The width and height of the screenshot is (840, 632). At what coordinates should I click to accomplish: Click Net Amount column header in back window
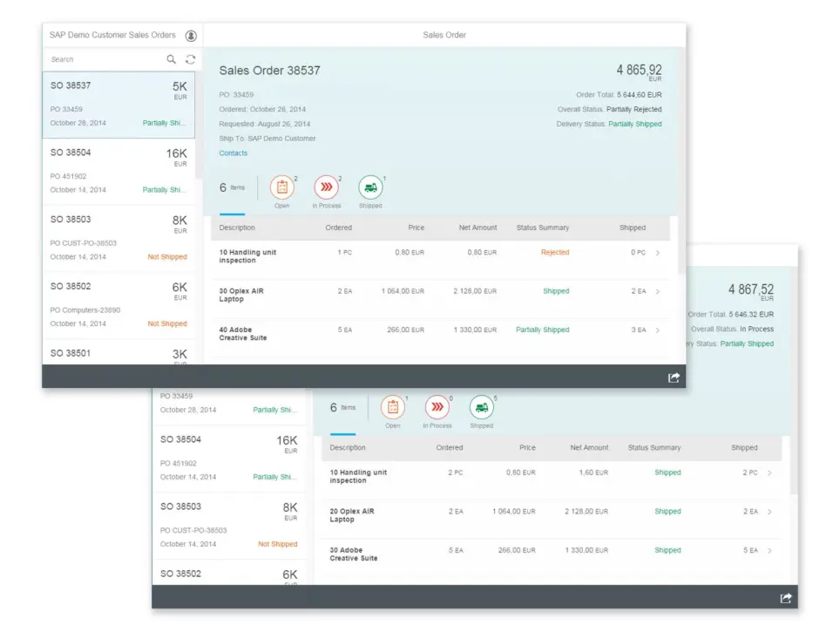[589, 447]
